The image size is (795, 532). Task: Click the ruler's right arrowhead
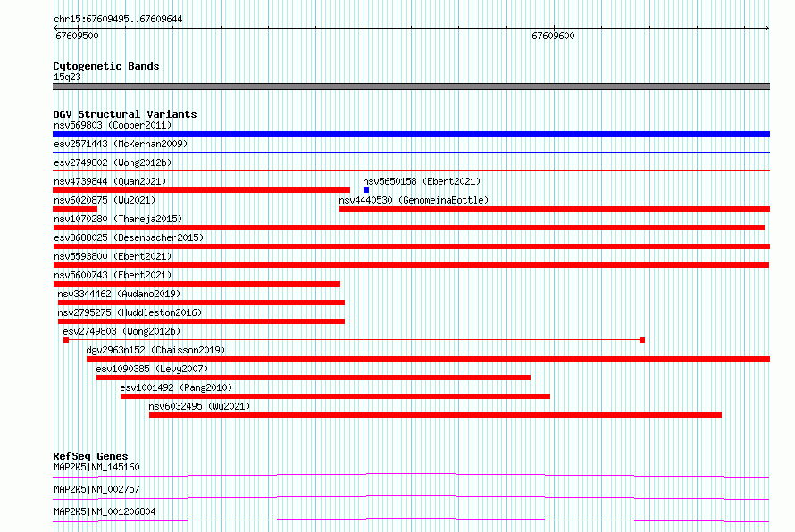(767, 29)
